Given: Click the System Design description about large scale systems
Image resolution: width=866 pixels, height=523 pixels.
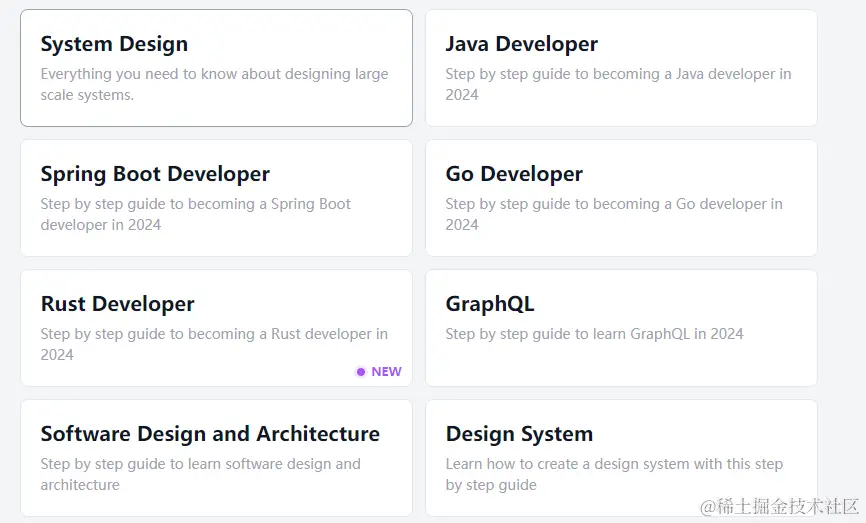Looking at the screenshot, I should tap(214, 84).
